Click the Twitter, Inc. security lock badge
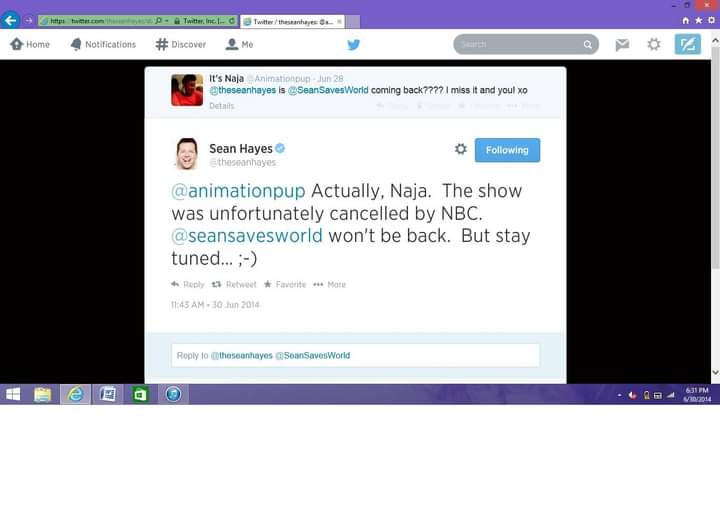Image resolution: width=720 pixels, height=506 pixels. click(x=199, y=21)
